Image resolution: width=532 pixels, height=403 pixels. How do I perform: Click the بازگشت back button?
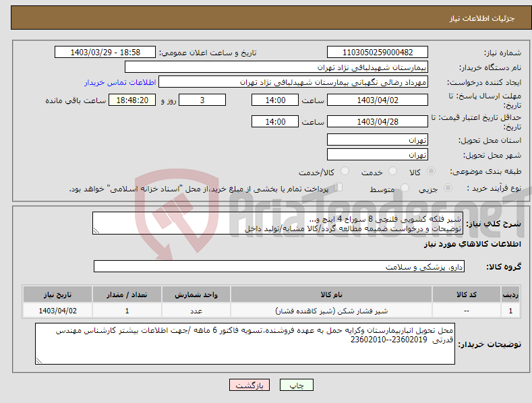pos(249,385)
